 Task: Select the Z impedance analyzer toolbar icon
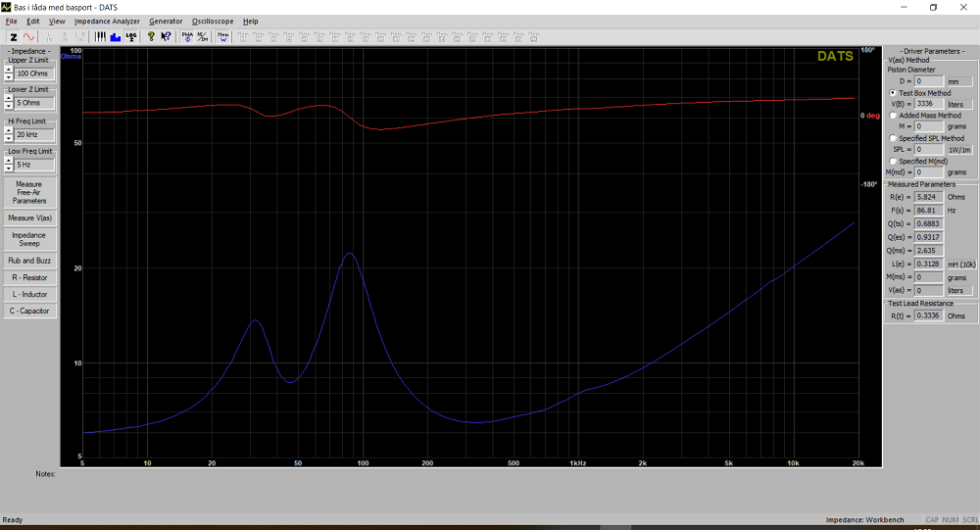pyautogui.click(x=13, y=37)
